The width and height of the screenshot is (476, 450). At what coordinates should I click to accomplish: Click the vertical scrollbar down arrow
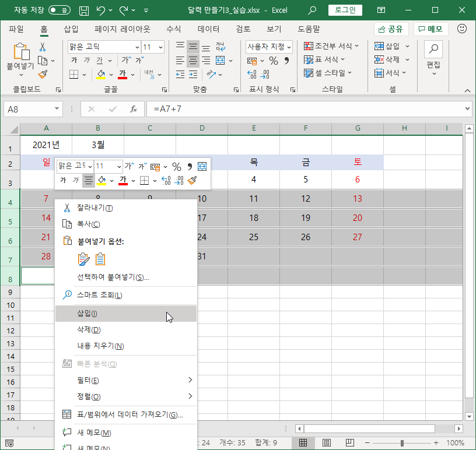pyautogui.click(x=469, y=416)
